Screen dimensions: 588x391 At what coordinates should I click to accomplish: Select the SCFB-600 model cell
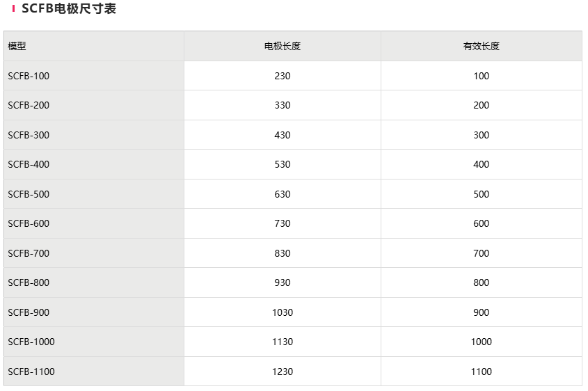tap(29, 223)
